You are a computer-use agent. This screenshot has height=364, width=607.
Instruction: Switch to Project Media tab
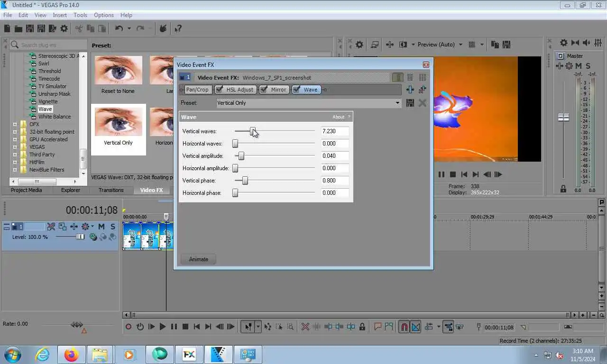click(x=27, y=190)
